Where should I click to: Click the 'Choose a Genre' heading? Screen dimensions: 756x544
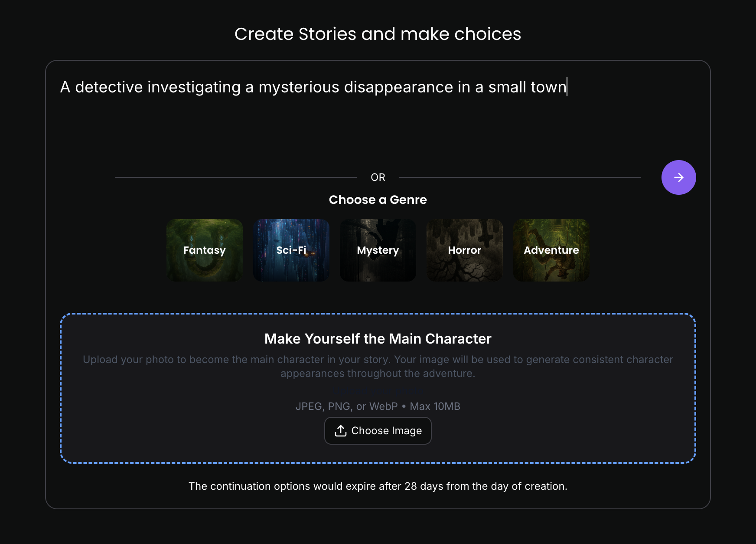[378, 200]
